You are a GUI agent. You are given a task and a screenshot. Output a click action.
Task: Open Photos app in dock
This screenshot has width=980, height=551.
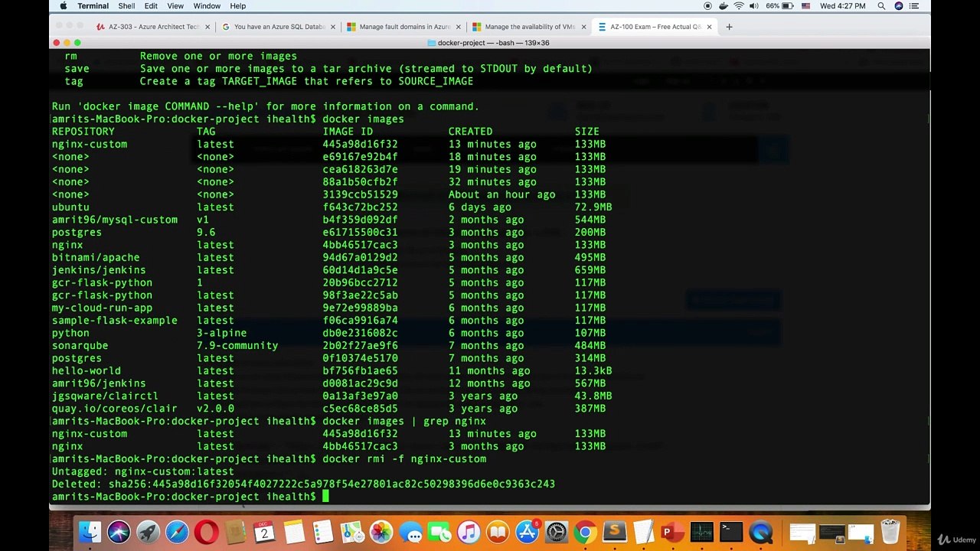(x=381, y=532)
